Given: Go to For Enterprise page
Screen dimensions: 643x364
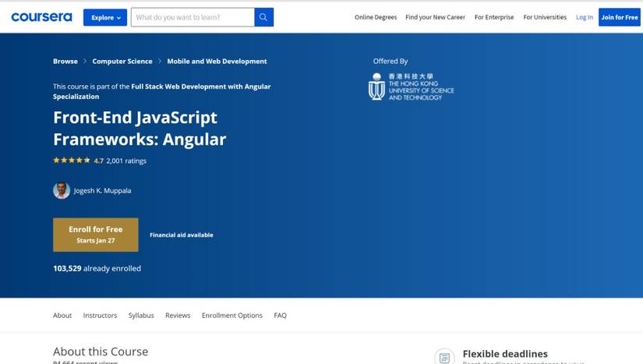Looking at the screenshot, I should (x=494, y=17).
